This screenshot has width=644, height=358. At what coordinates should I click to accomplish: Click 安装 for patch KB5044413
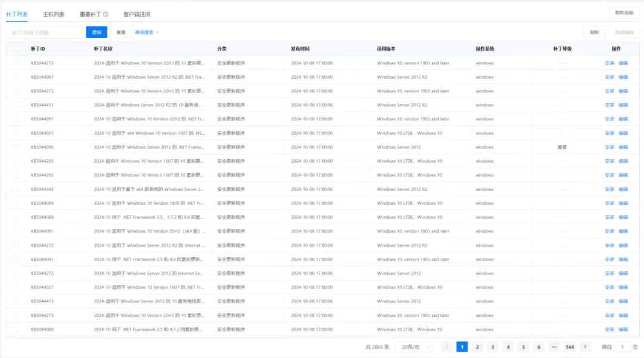pos(609,301)
